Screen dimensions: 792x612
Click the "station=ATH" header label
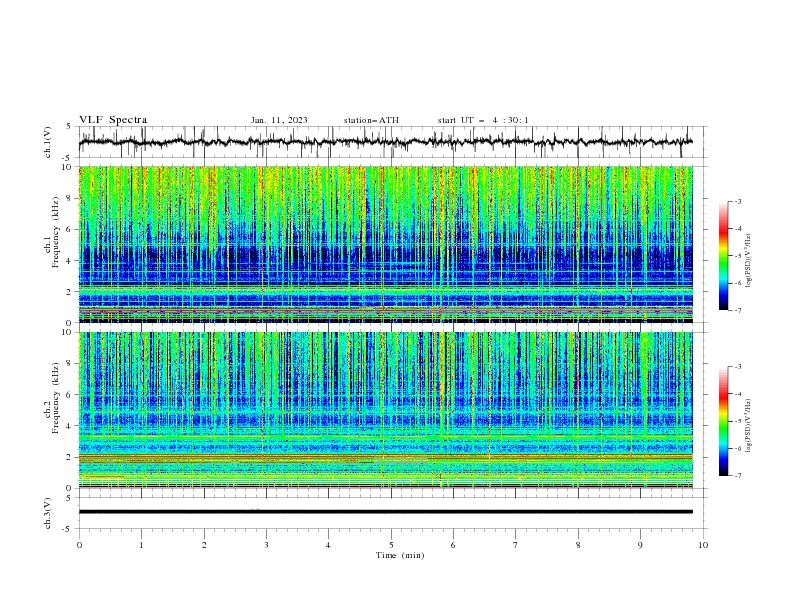pyautogui.click(x=371, y=120)
